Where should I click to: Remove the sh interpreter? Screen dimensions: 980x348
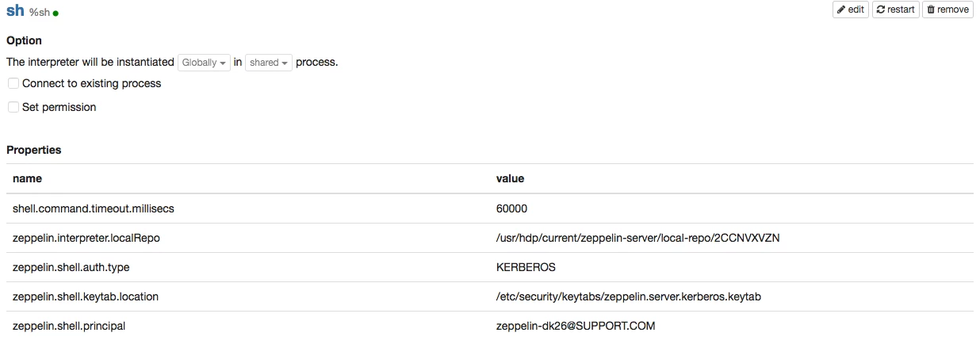[947, 10]
